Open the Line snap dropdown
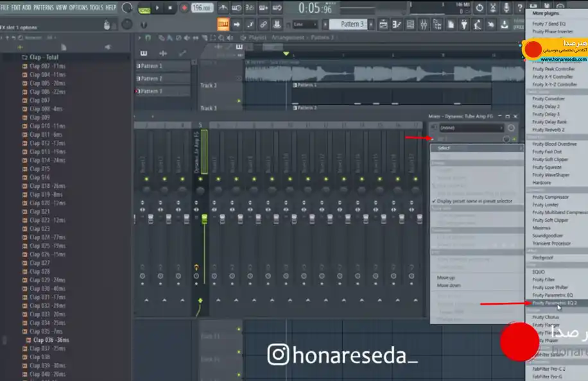 (x=305, y=25)
